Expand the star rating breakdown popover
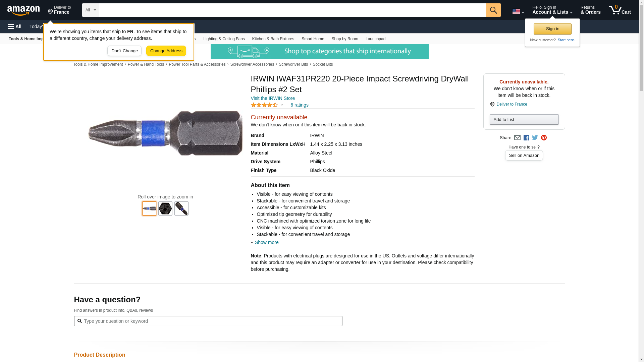Viewport: 644px width, 362px height. pos(267,105)
